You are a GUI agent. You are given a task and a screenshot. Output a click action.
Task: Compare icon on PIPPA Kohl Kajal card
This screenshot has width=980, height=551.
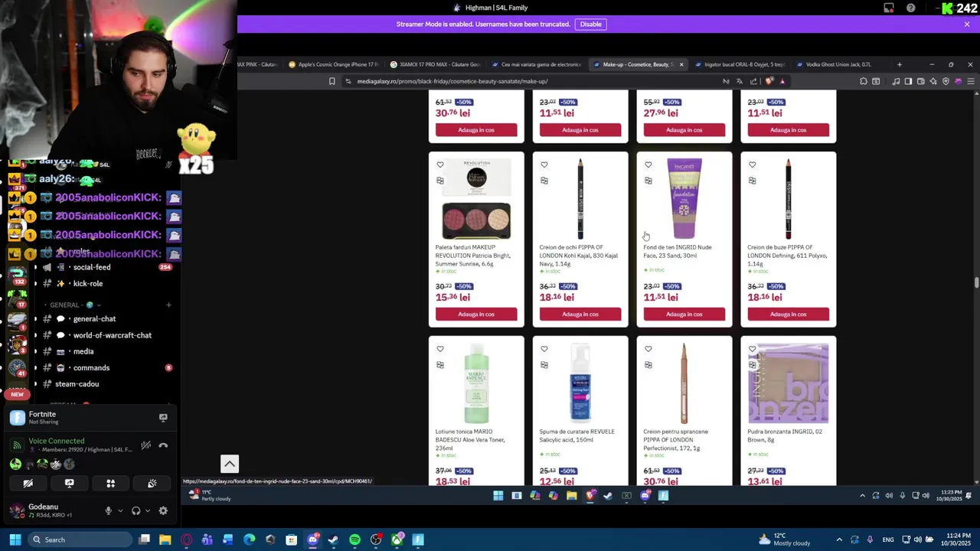(544, 181)
